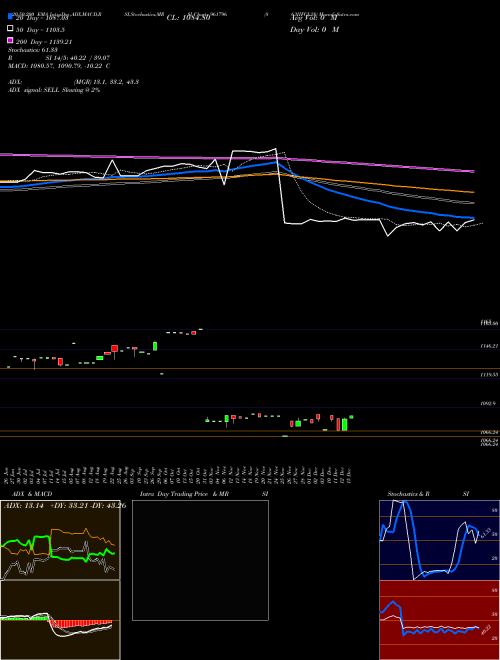
Task: Open the empty Intra Day Trading chart box
Action: 200,560
